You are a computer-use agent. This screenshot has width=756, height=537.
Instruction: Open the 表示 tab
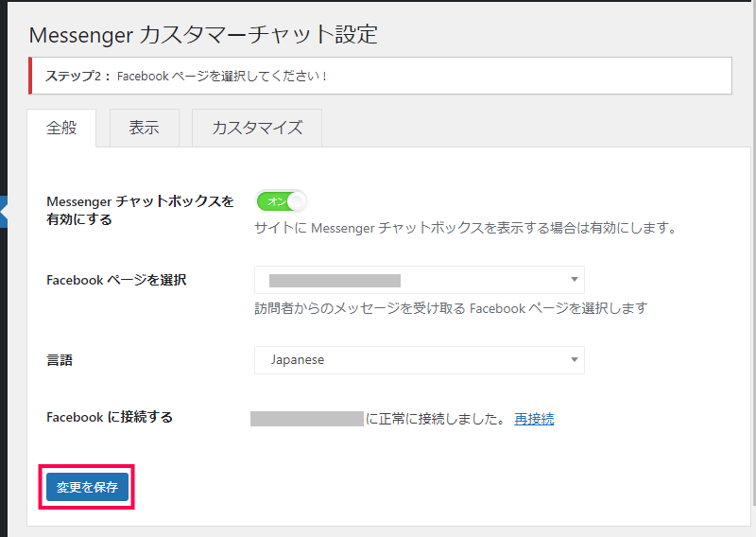tap(145, 128)
